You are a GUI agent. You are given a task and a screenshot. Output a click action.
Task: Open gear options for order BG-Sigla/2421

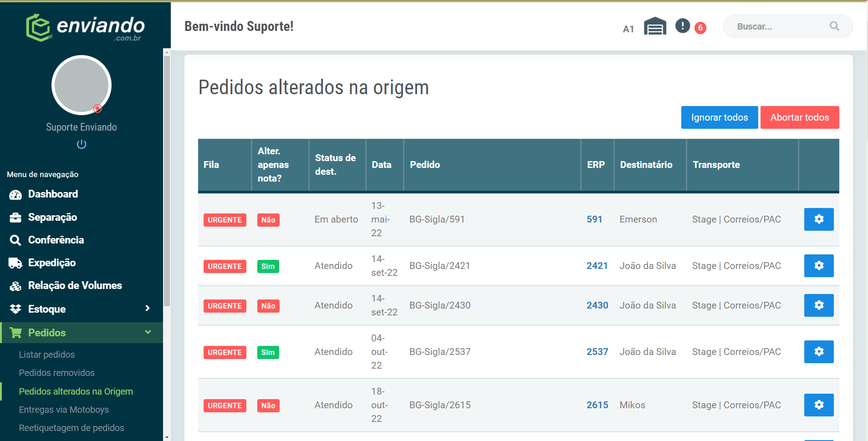click(x=818, y=266)
